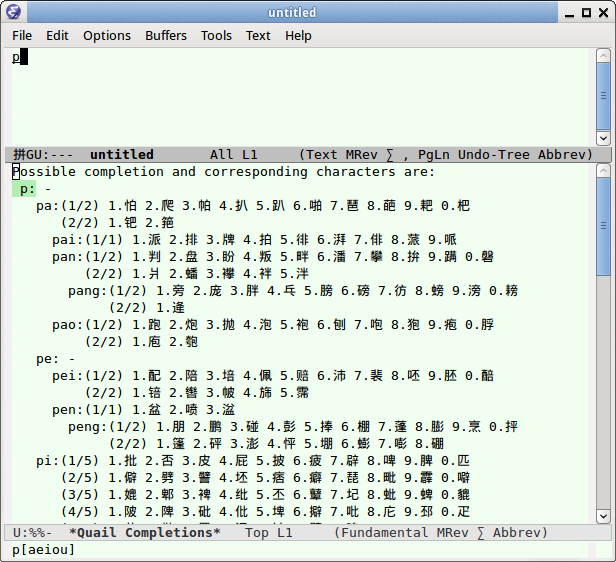Screen dimensions: 616x562
Task: Click the up arrow of the top scrollbar
Action: pyautogui.click(x=603, y=57)
